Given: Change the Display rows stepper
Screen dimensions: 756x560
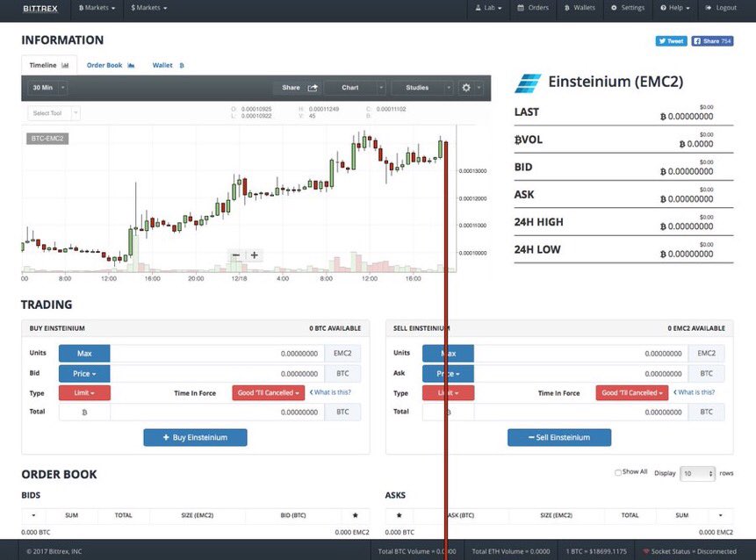Looking at the screenshot, I should [x=697, y=473].
